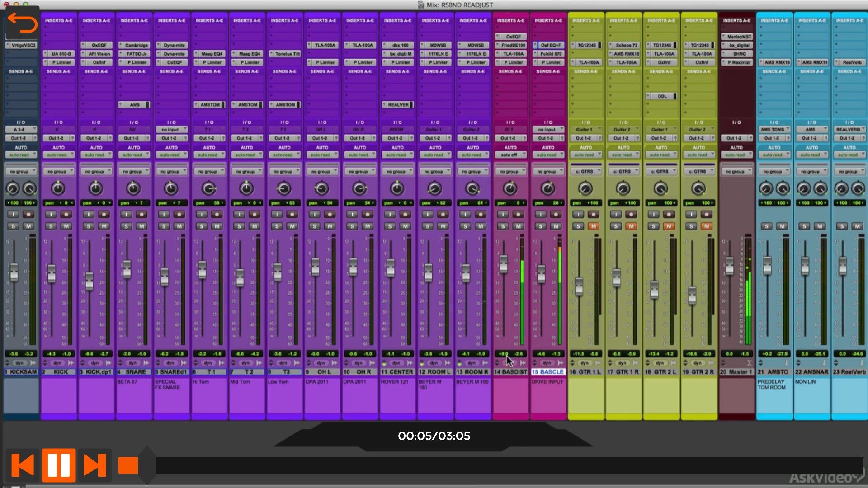Enable input monitoring on CENTER track

(390, 215)
